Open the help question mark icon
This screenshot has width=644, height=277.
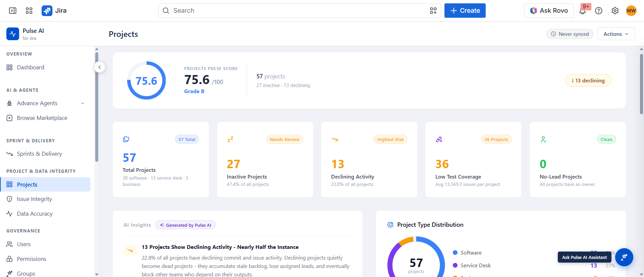[x=599, y=11]
